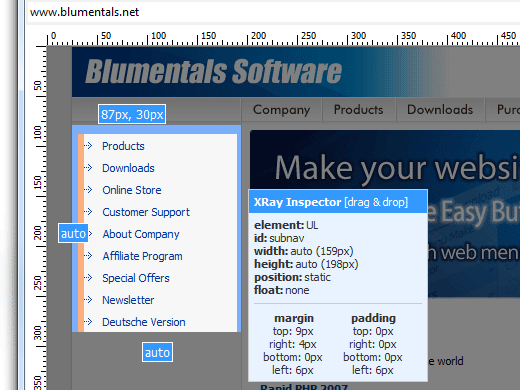Click the 'id: subnav' line in inspector

pyautogui.click(x=279, y=238)
